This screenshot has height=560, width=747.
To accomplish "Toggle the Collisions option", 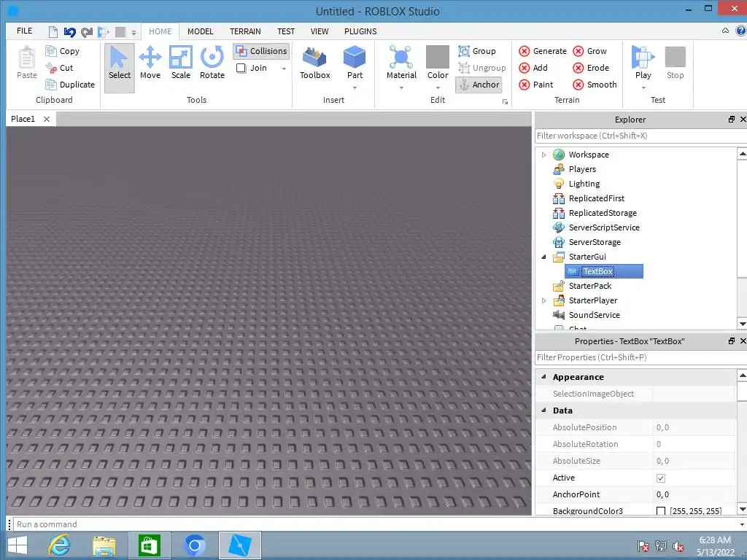I will pos(262,51).
